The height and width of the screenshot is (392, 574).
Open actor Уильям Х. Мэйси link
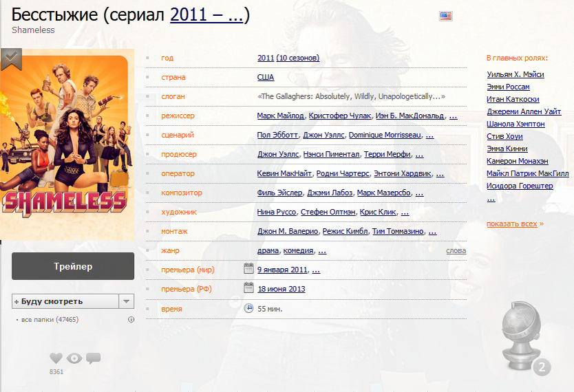515,74
